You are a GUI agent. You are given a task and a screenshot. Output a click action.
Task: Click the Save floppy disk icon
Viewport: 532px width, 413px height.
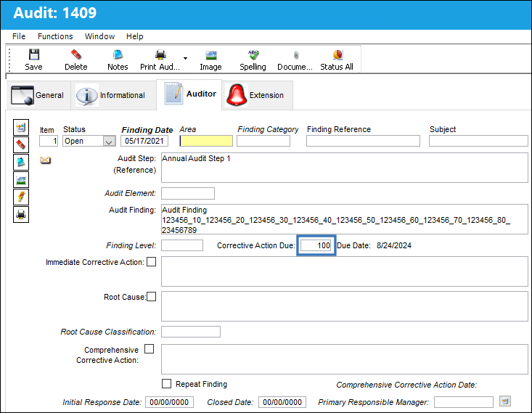pyautogui.click(x=34, y=54)
